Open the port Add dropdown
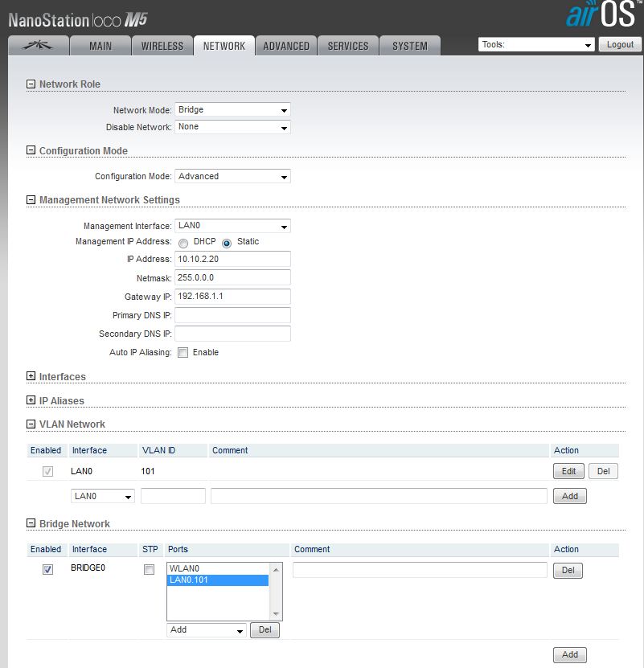The height and width of the screenshot is (668, 644). tap(207, 630)
